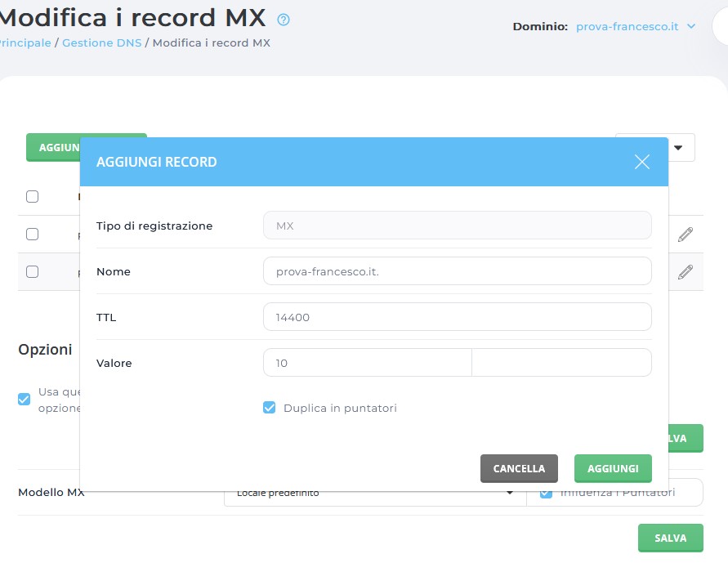Open the dropdown caret above the records table

click(x=677, y=147)
